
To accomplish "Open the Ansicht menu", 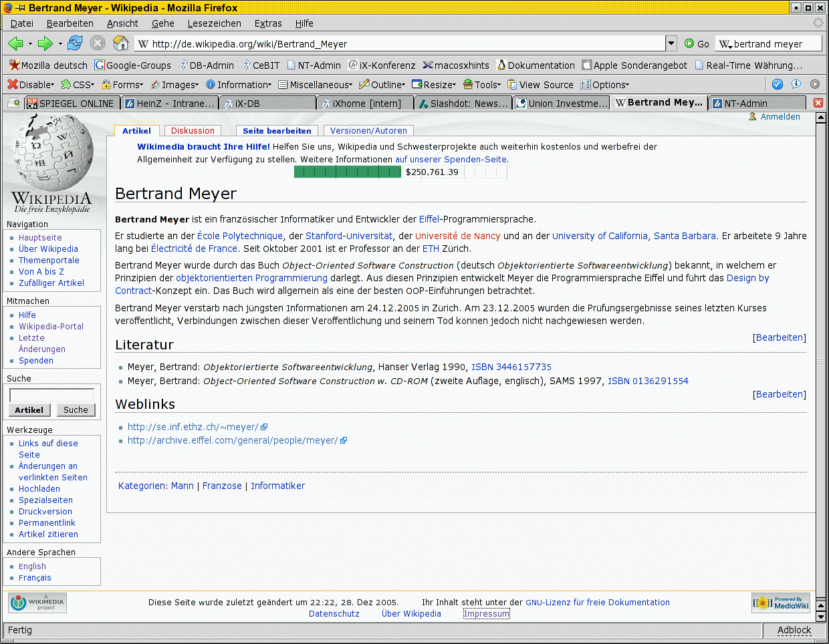I will [122, 23].
